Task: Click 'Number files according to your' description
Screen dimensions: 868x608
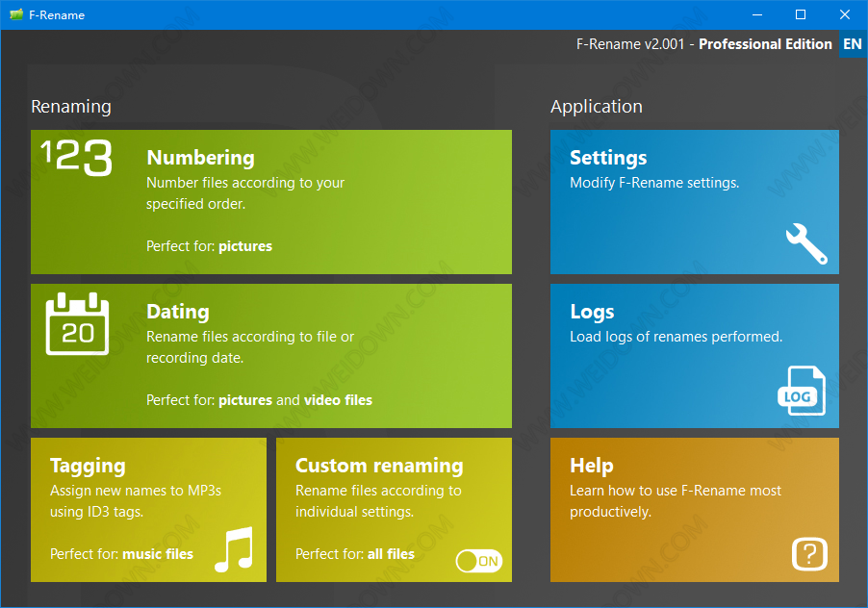Action: [x=245, y=193]
